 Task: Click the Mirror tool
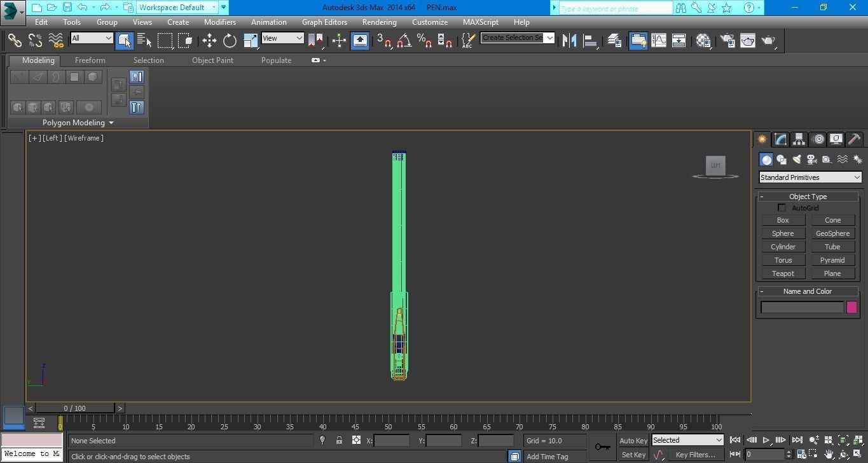[x=570, y=40]
